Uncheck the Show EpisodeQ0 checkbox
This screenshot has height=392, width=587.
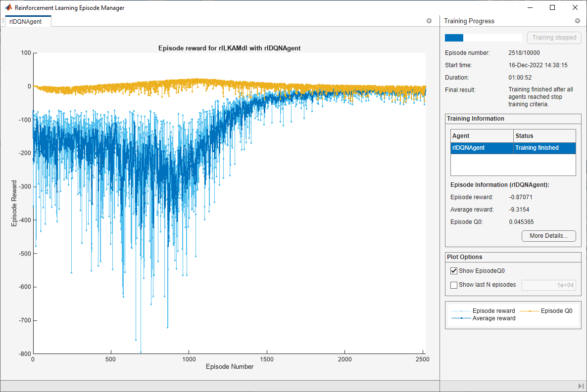pyautogui.click(x=454, y=271)
